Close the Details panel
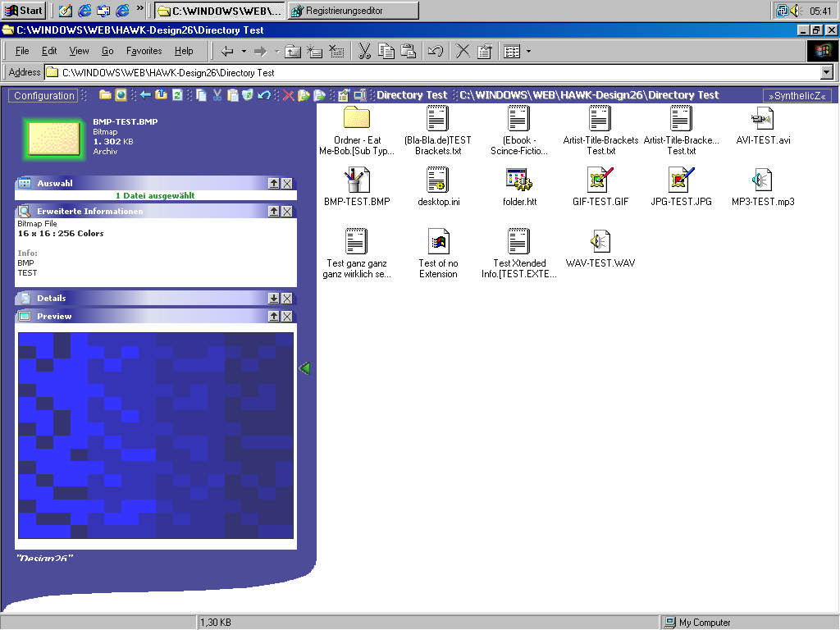840x630 pixels. pyautogui.click(x=287, y=299)
